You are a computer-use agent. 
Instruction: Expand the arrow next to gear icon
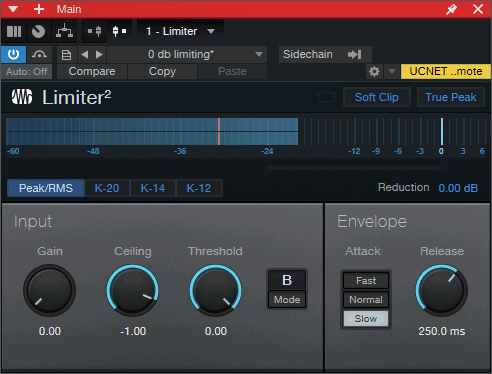[x=392, y=71]
